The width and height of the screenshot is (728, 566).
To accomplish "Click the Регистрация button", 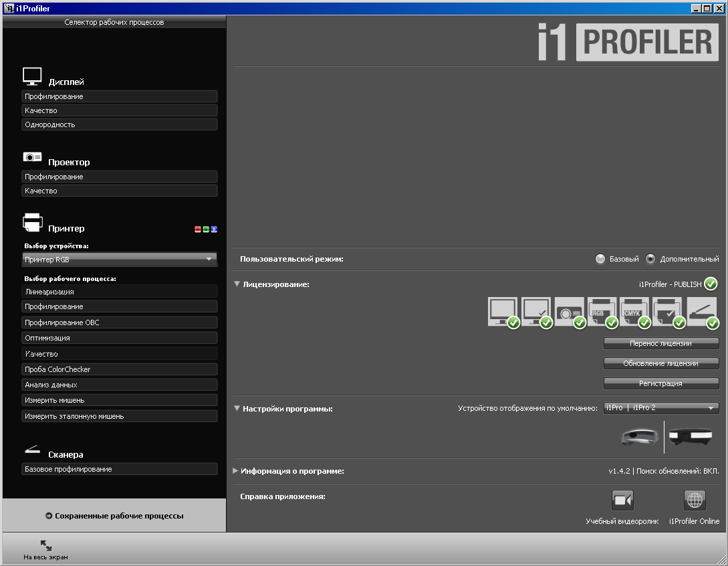I will (x=661, y=383).
